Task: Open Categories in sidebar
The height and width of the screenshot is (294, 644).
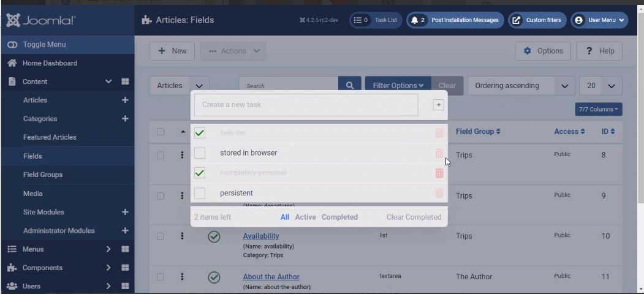Action: [40, 119]
